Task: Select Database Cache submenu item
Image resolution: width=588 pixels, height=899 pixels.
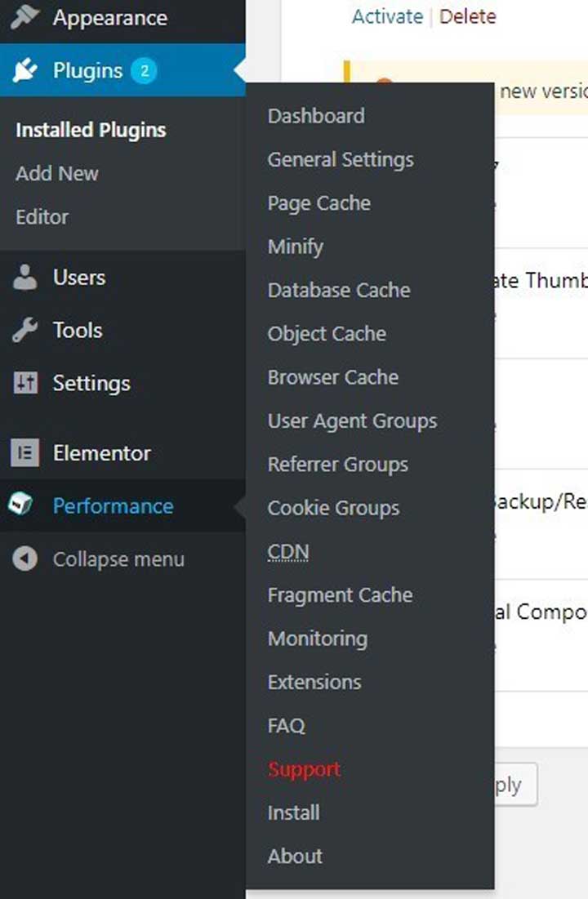Action: point(339,290)
